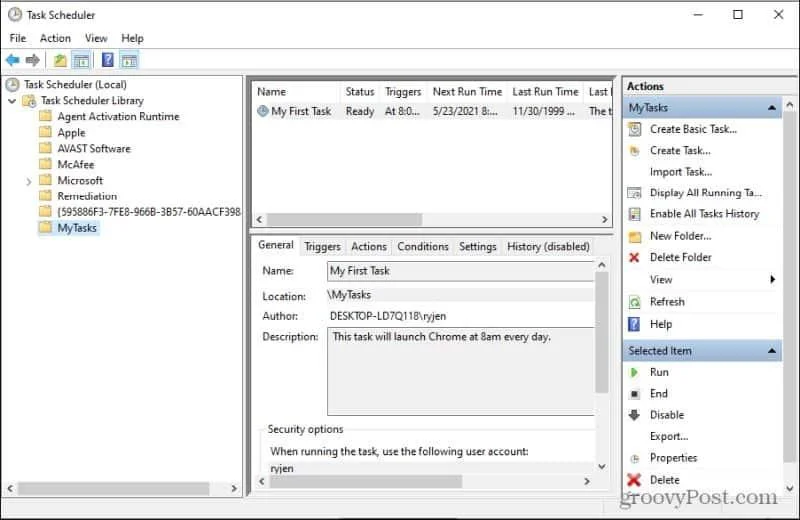This screenshot has height=520, width=800.
Task: Collapse the MyTasks actions section
Action: click(x=772, y=108)
